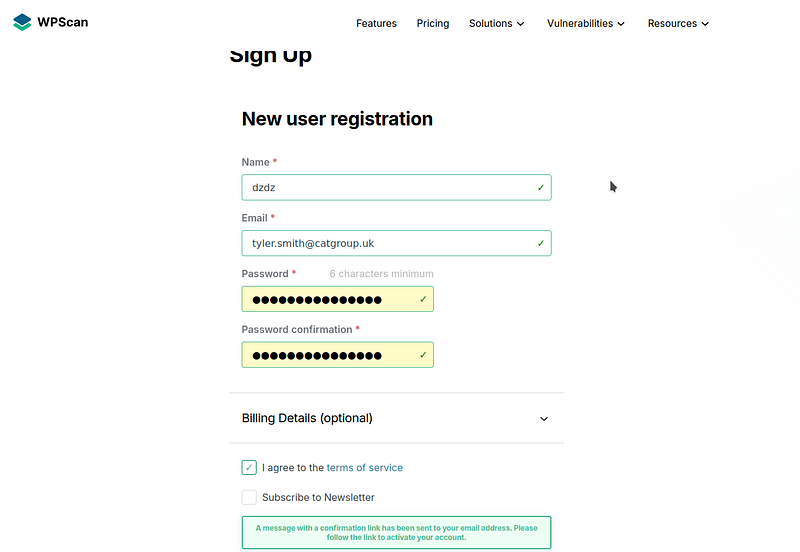Viewport: 800px width, 552px height.
Task: Open the Pricing page
Action: pyautogui.click(x=433, y=23)
